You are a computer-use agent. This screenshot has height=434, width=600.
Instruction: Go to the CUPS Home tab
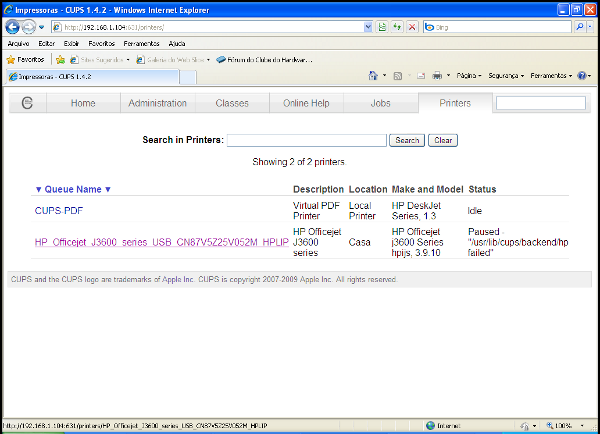click(83, 103)
